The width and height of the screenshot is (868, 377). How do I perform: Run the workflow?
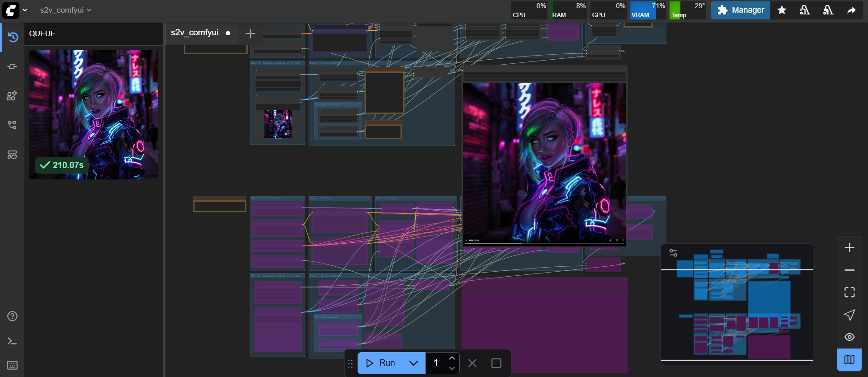tap(381, 363)
